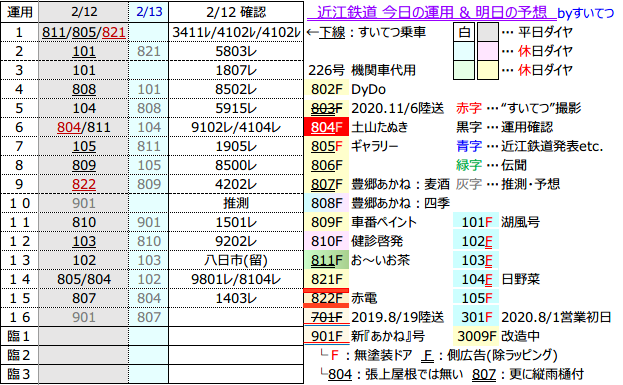Select the struck-through '701F' cell

point(327,317)
